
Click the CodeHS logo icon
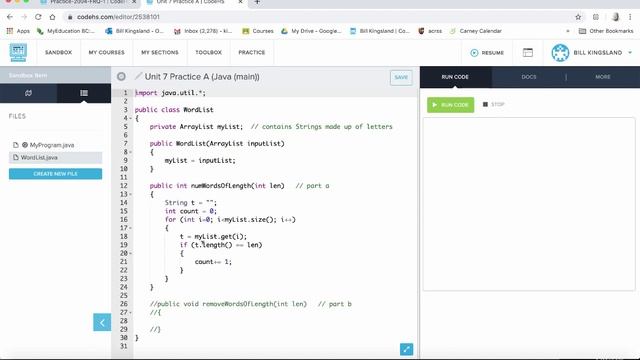click(18, 52)
